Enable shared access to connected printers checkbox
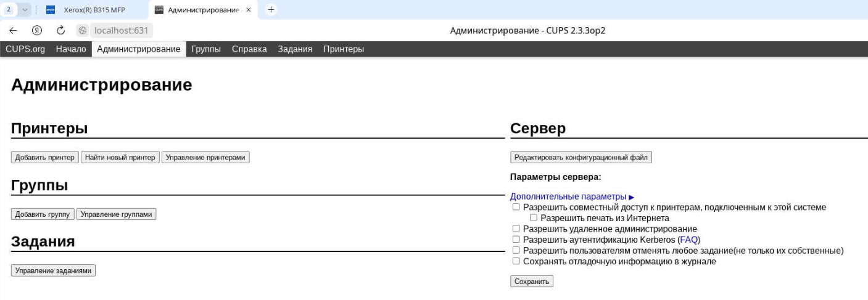The image size is (868, 300). [x=516, y=207]
